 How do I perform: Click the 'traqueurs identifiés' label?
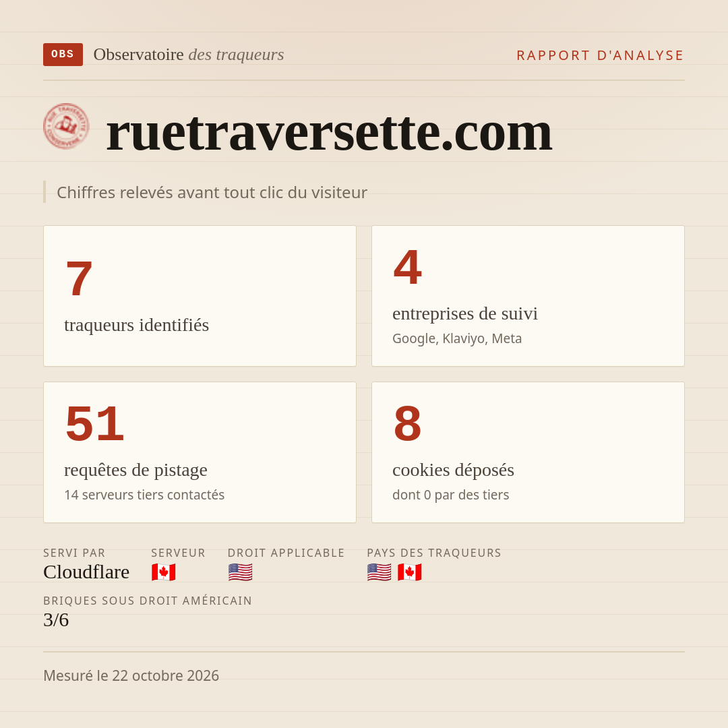click(x=136, y=324)
